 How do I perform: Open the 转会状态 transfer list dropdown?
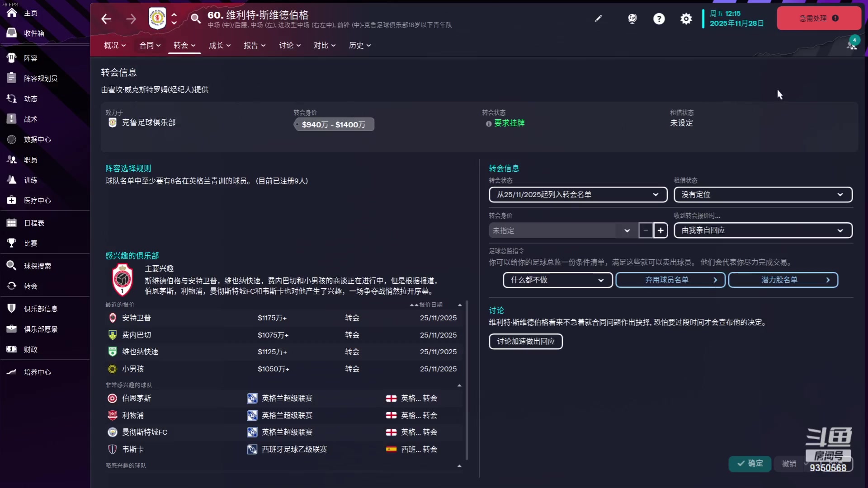[x=578, y=194]
